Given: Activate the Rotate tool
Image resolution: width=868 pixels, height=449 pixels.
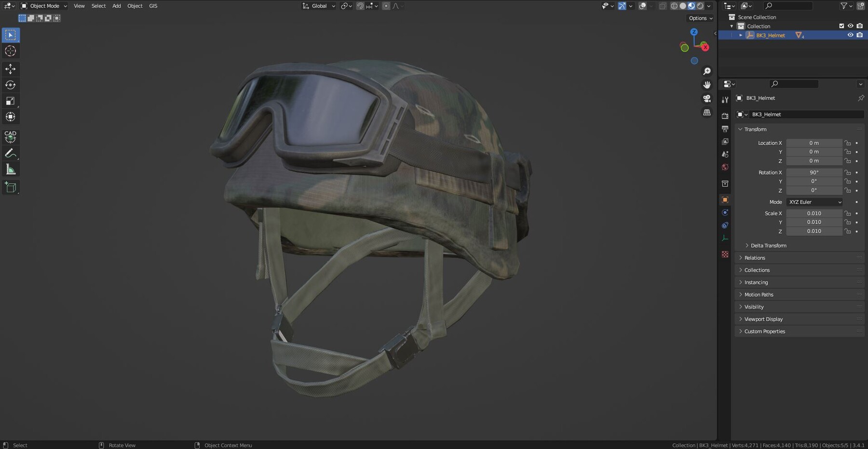Looking at the screenshot, I should click(10, 85).
